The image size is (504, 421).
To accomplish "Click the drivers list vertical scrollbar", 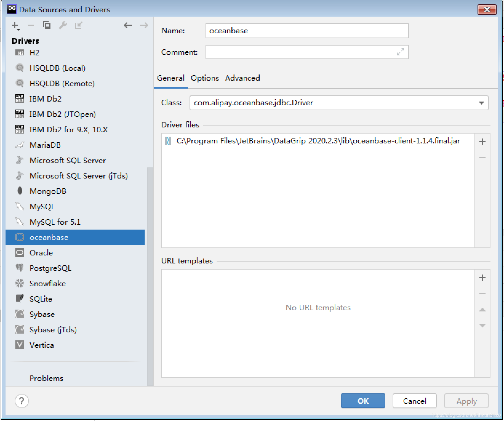I will 150,276.
